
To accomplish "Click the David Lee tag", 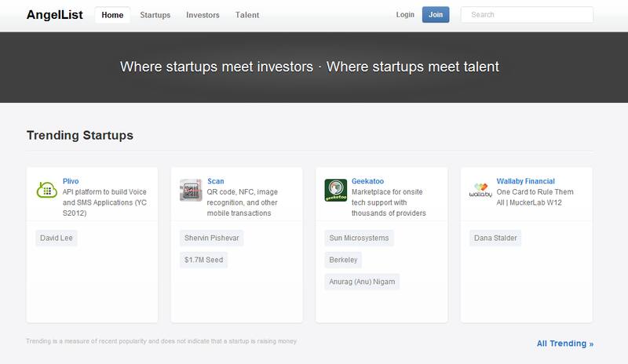I will (58, 238).
